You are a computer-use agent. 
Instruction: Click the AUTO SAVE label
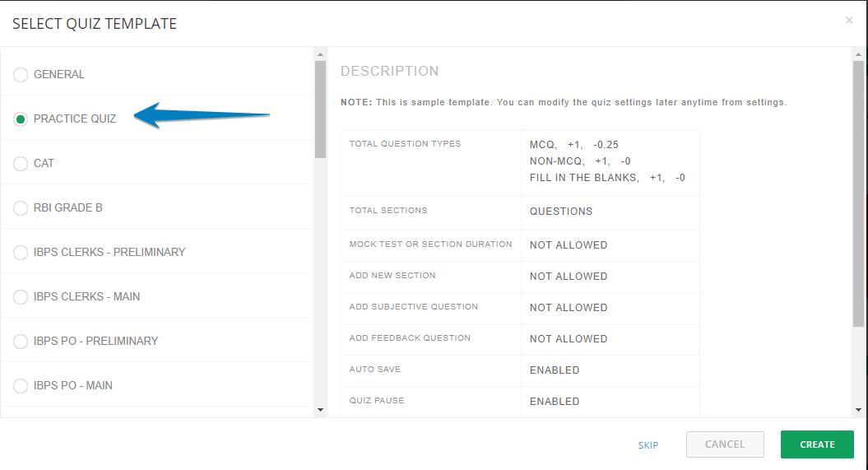(x=375, y=370)
